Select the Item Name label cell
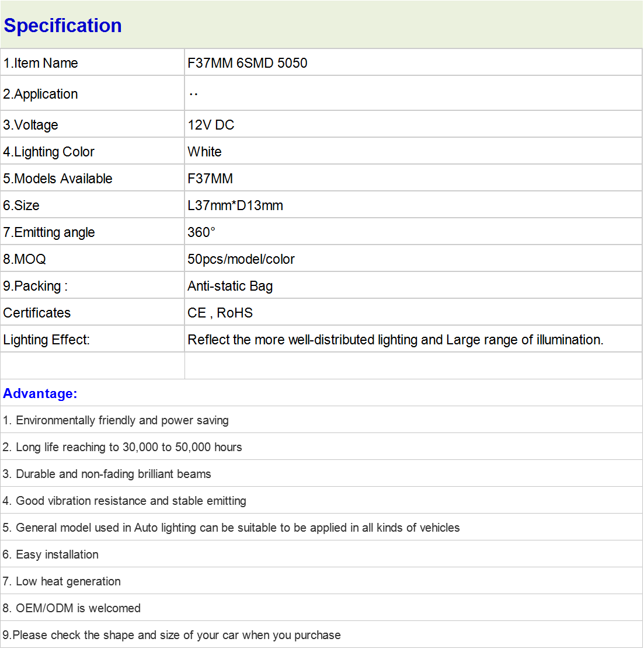Screen dimensions: 644x649 [x=92, y=62]
